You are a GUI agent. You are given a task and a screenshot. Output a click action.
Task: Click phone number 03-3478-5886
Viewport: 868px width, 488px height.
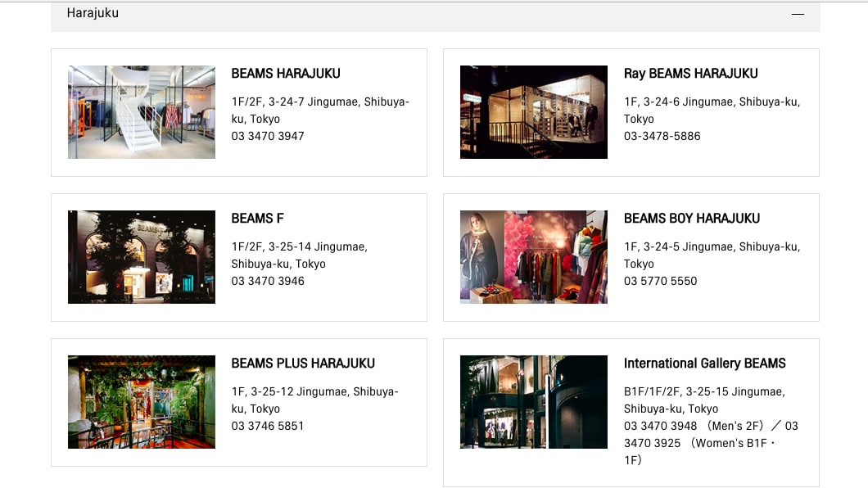pos(662,136)
